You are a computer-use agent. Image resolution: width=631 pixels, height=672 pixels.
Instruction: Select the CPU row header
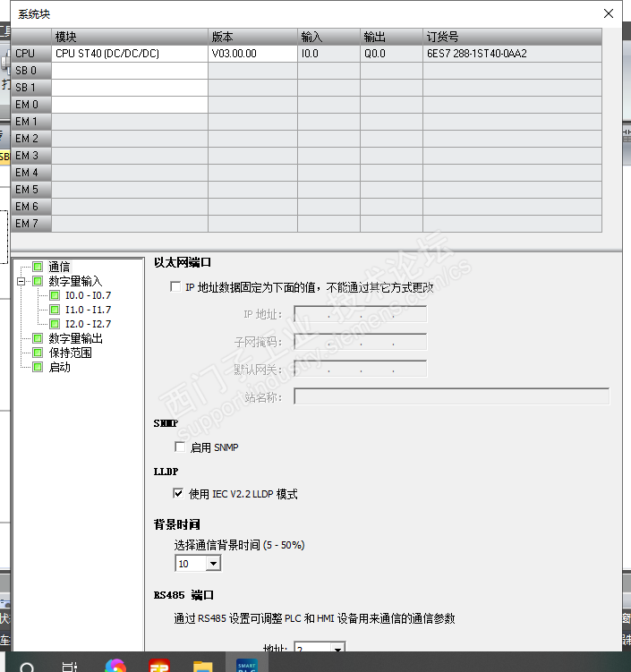(x=31, y=54)
